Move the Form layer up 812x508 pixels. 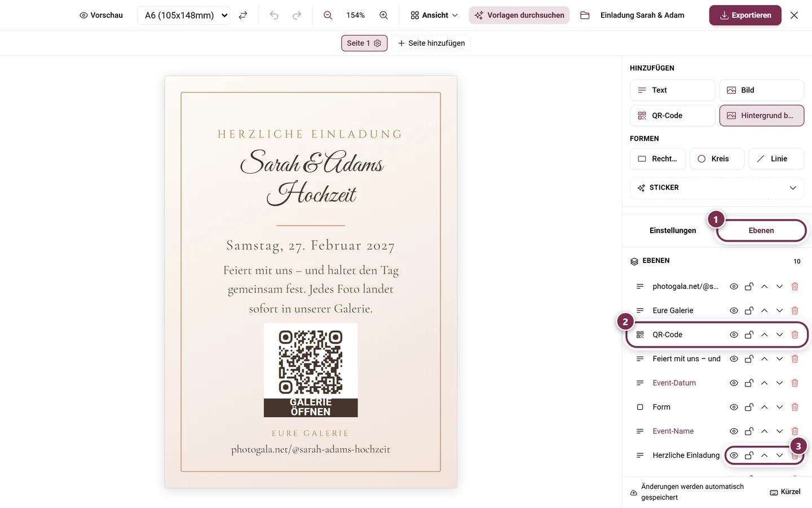[x=764, y=407]
